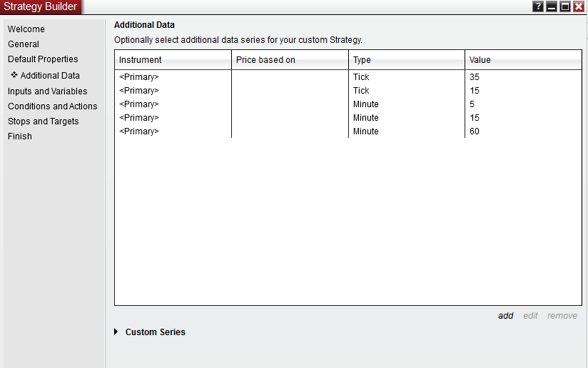Click the add data series link
Viewport: 588px width, 368px height.
click(505, 316)
